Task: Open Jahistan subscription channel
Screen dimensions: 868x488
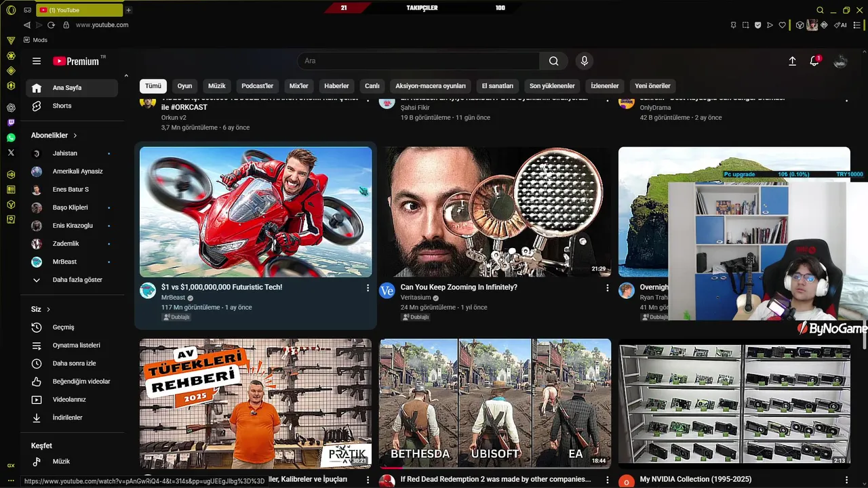Action: coord(71,153)
